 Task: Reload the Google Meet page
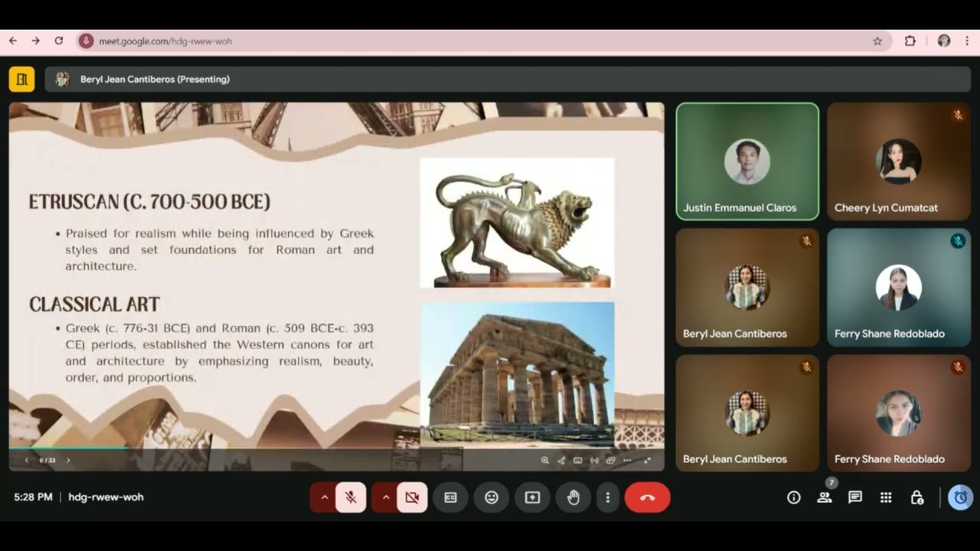point(59,41)
